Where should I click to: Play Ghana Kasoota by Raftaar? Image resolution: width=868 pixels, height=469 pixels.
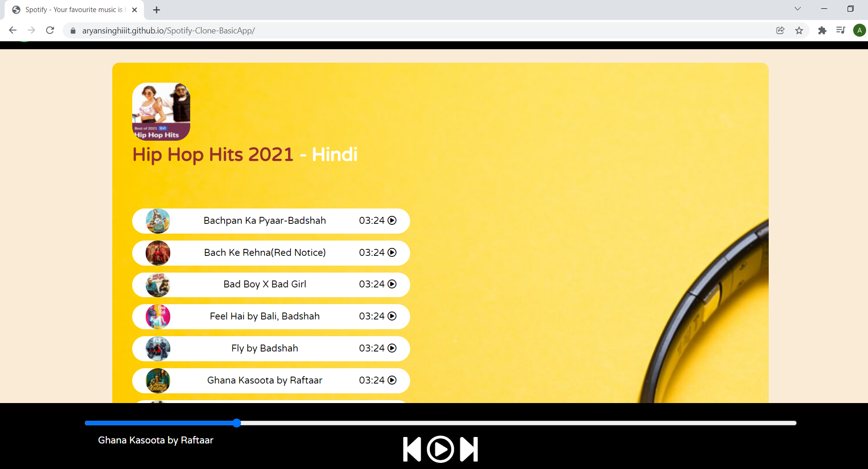pyautogui.click(x=392, y=380)
